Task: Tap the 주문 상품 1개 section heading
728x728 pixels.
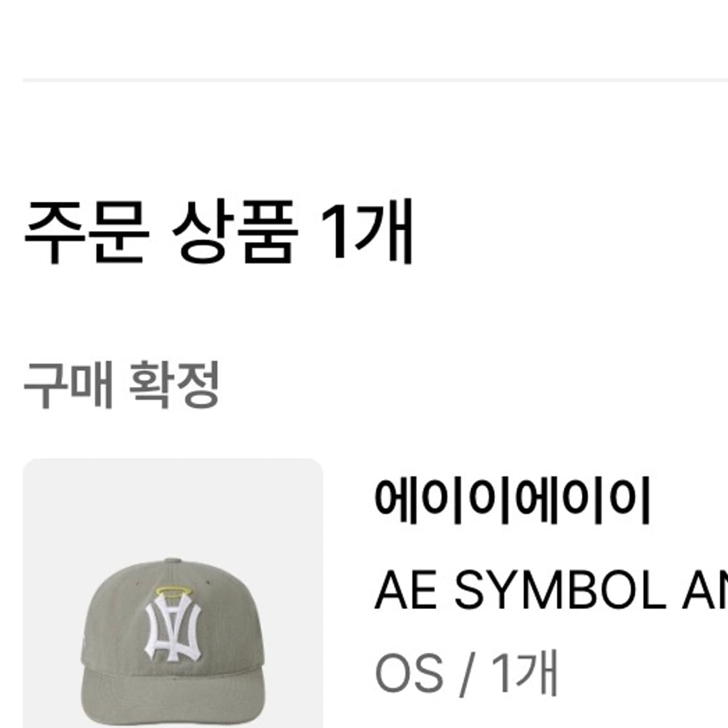Action: click(218, 231)
